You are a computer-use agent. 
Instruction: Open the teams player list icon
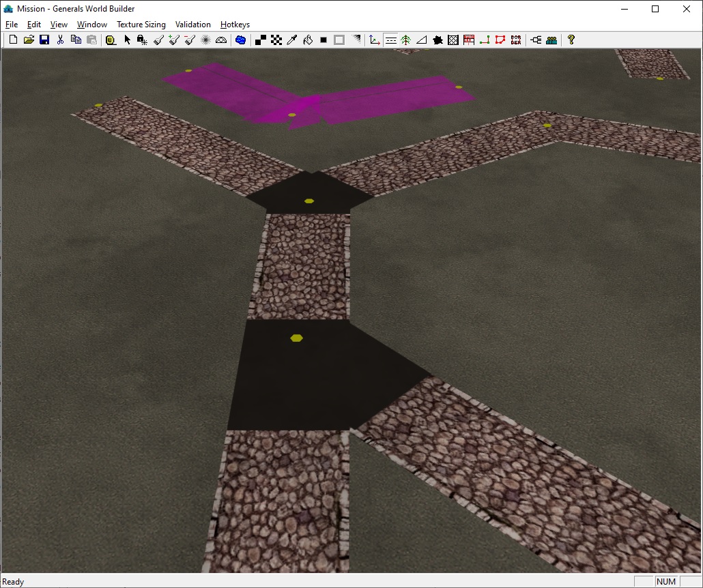(551, 40)
